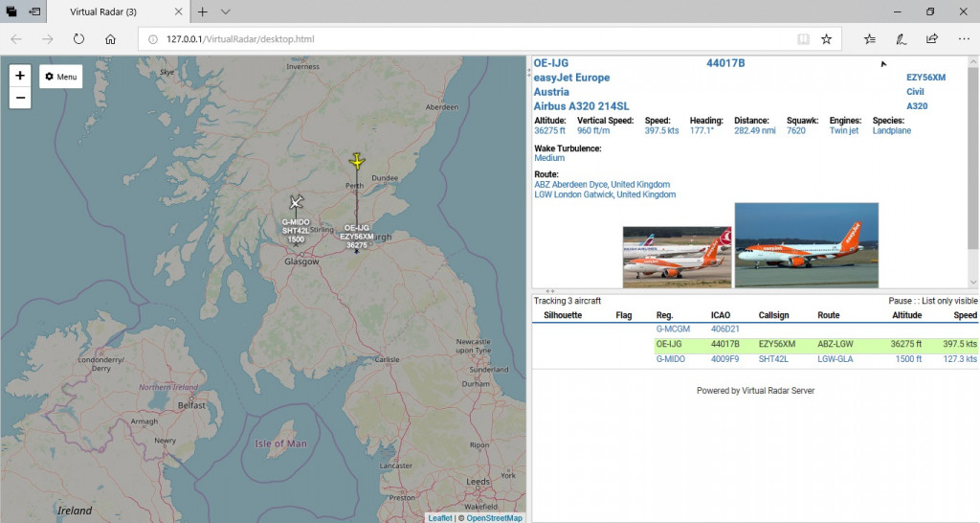
Task: Open LGW London Gatwick route link
Action: [x=605, y=194]
